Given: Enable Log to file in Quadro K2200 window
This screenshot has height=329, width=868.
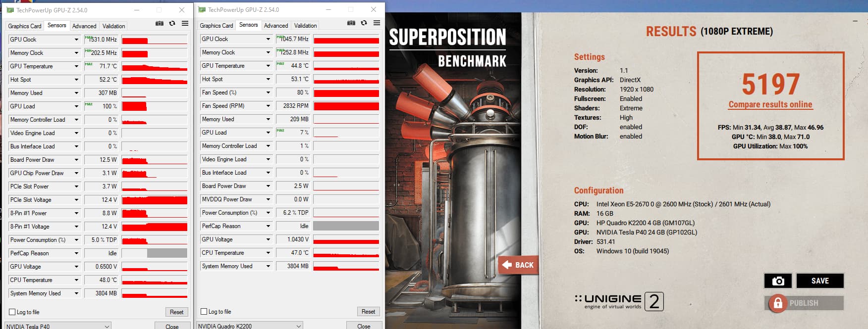Looking at the screenshot, I should 204,312.
